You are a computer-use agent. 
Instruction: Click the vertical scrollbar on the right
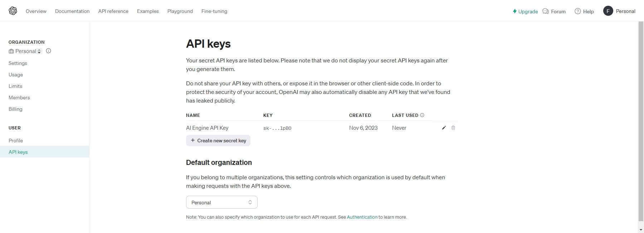point(641,108)
